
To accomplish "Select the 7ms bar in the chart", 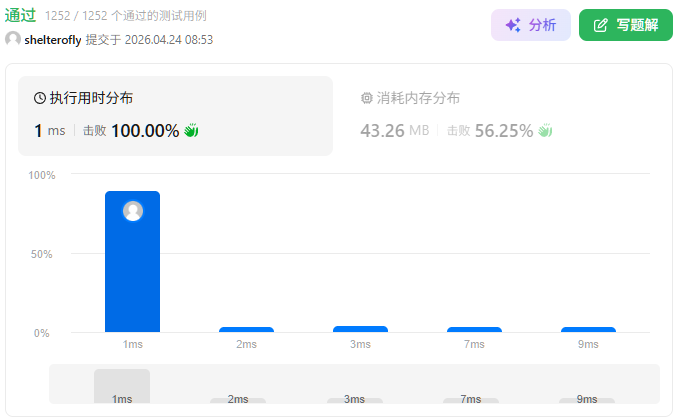I will (474, 329).
